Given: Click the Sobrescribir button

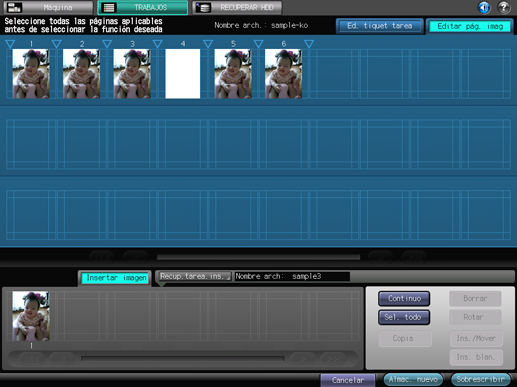Looking at the screenshot, I should pyautogui.click(x=480, y=379).
